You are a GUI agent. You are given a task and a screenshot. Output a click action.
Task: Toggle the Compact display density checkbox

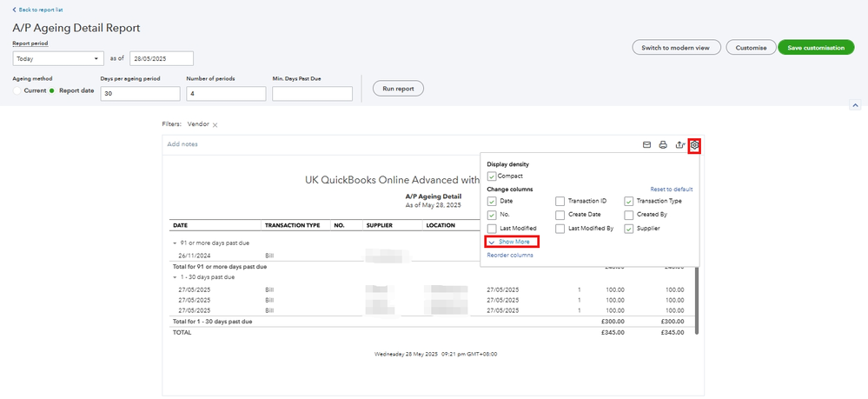pyautogui.click(x=492, y=176)
